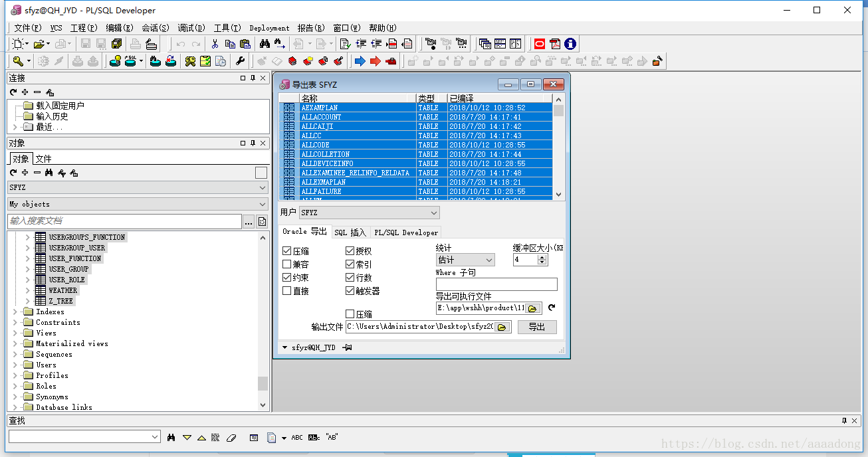The image size is (868, 457).
Task: Switch to the PL/SQL Developer tab
Action: pos(406,232)
